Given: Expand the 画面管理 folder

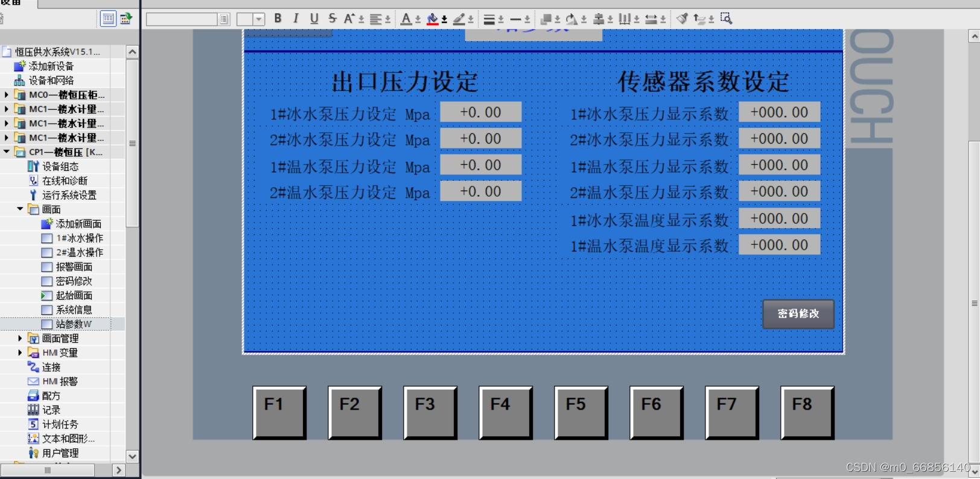Looking at the screenshot, I should (x=20, y=338).
